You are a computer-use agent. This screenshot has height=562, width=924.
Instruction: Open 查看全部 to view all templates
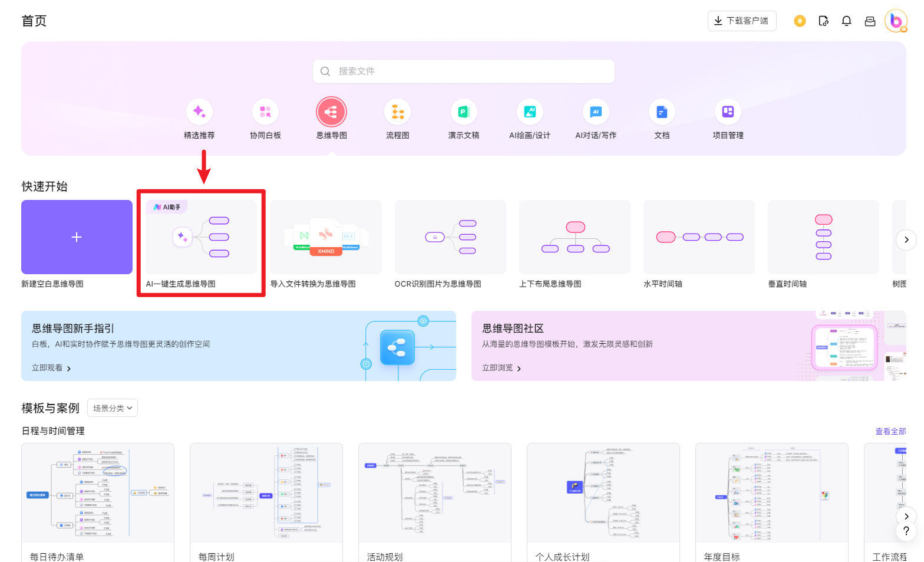click(x=890, y=432)
